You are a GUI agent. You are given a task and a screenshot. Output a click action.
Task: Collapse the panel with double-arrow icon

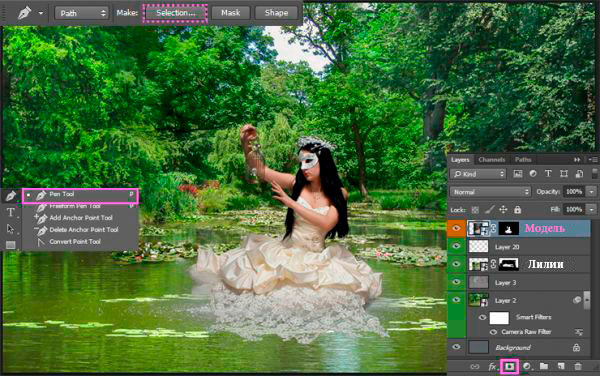pos(577,160)
